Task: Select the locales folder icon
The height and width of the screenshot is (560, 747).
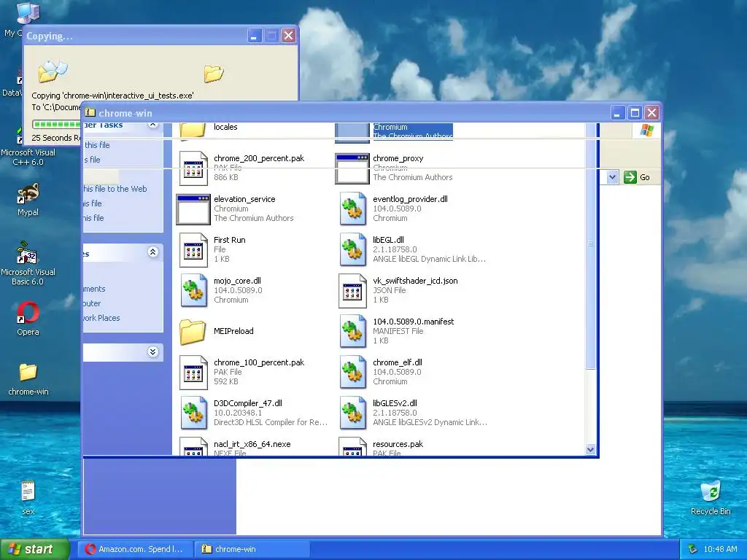Action: coord(193,131)
